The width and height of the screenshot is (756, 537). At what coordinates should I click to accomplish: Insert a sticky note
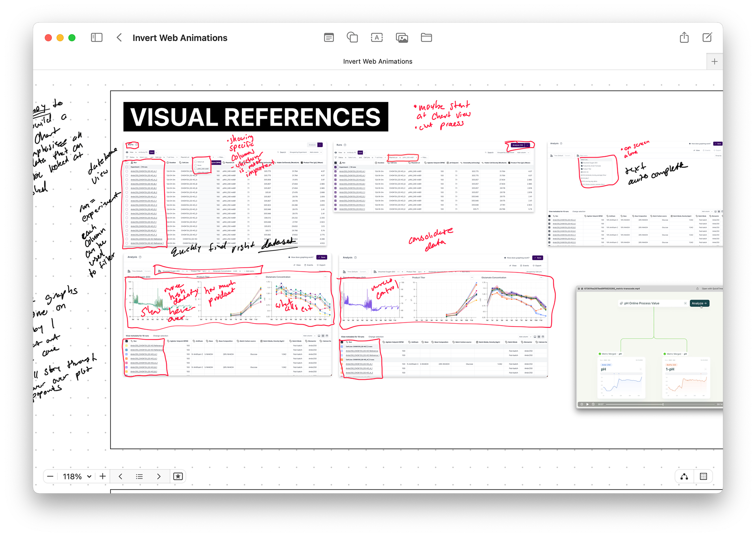[329, 37]
